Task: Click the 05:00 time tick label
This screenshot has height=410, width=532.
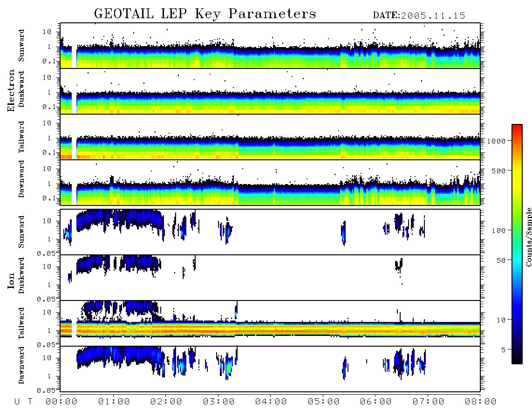Action: pos(324,402)
